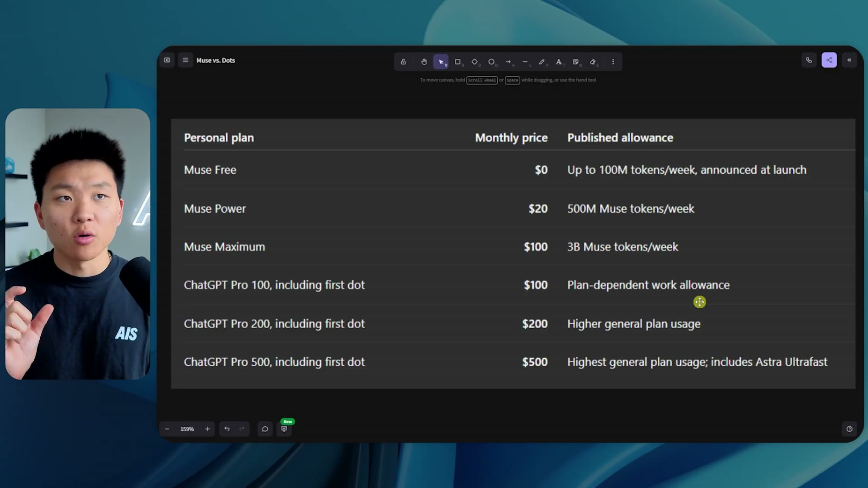Image resolution: width=868 pixels, height=488 pixels.
Task: Click the $500 price cell
Action: [535, 362]
